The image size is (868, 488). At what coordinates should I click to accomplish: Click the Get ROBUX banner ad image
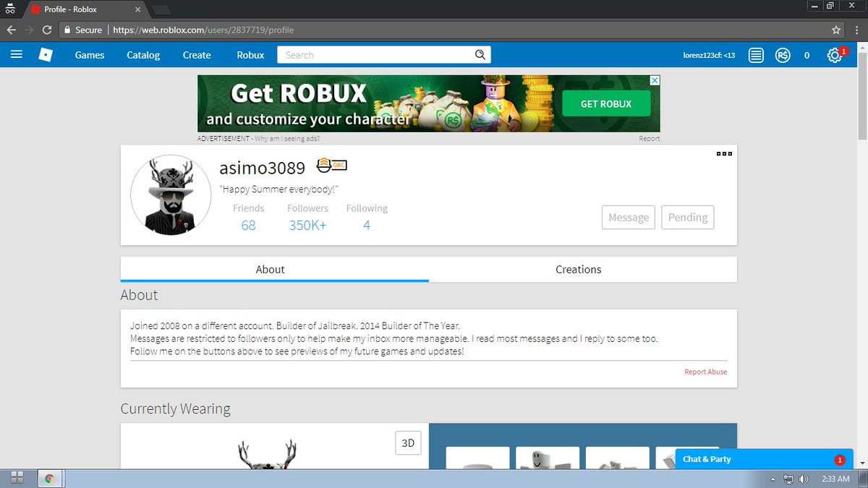tap(429, 103)
